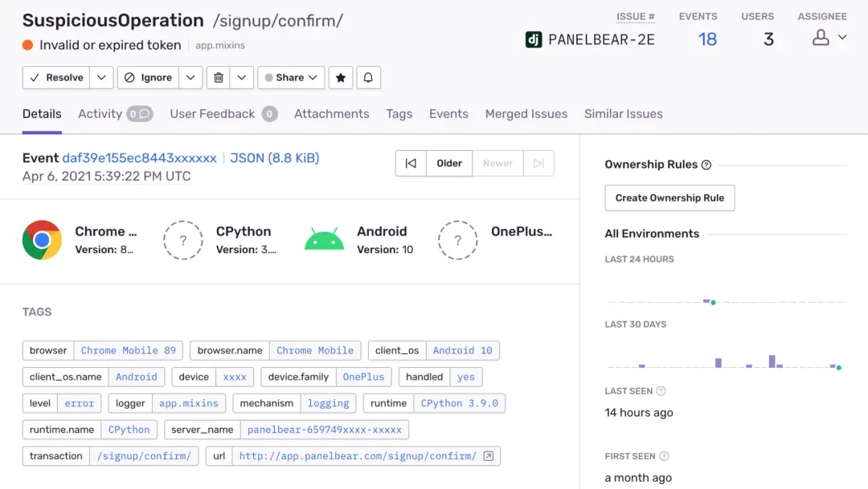The height and width of the screenshot is (489, 868).
Task: Click Ownership Rules help question icon
Action: coord(706,165)
